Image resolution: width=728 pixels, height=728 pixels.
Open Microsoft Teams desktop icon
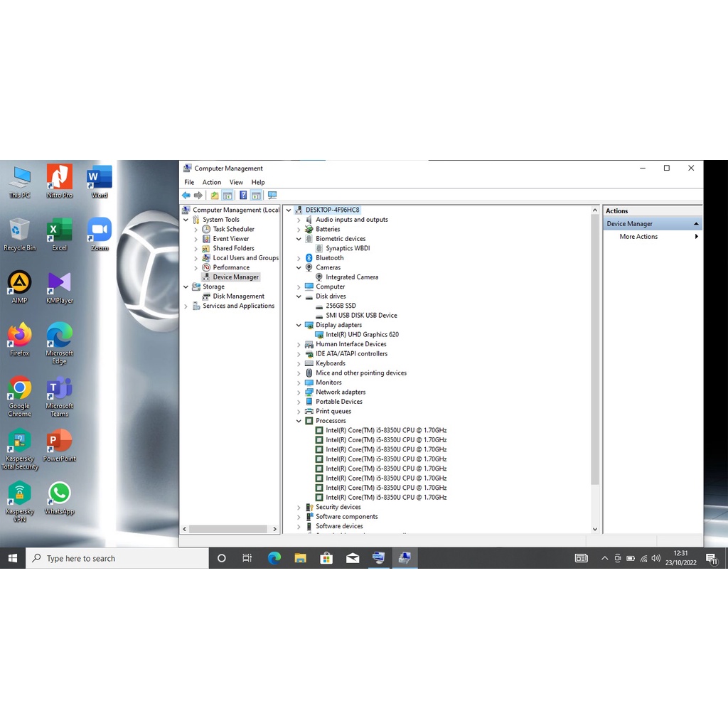coord(60,397)
